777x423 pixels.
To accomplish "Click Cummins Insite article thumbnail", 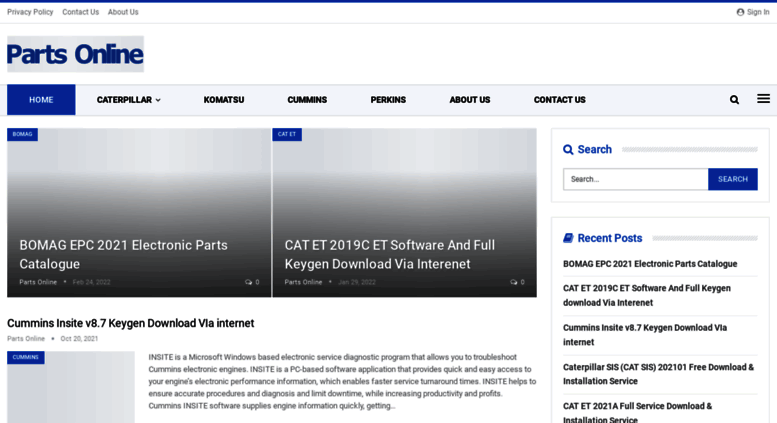I will point(71,387).
